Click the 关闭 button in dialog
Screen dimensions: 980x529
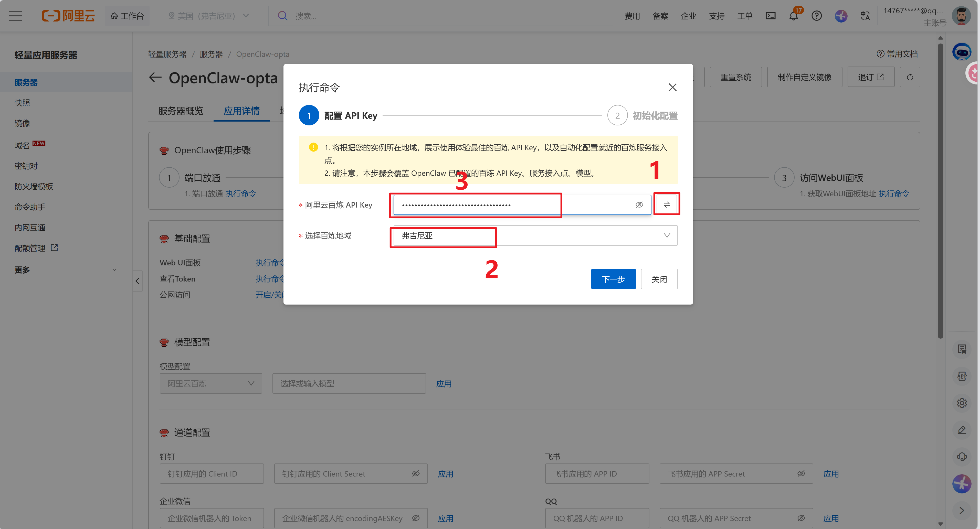tap(659, 279)
